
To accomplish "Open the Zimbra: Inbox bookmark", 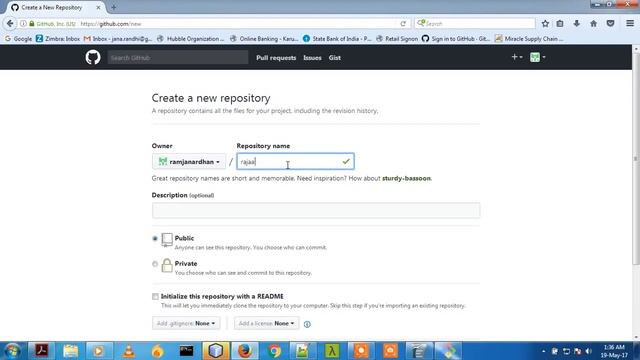I will point(58,39).
